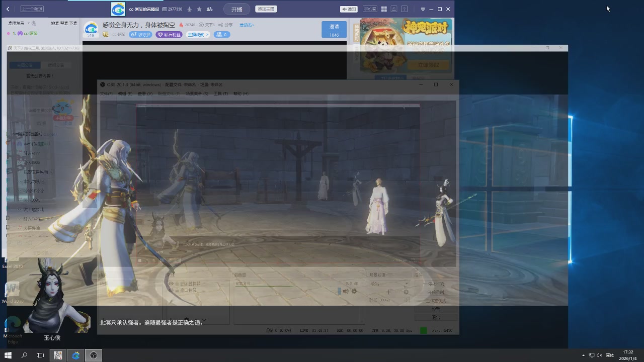Open the 麦序发言 dropdown

pos(28,23)
